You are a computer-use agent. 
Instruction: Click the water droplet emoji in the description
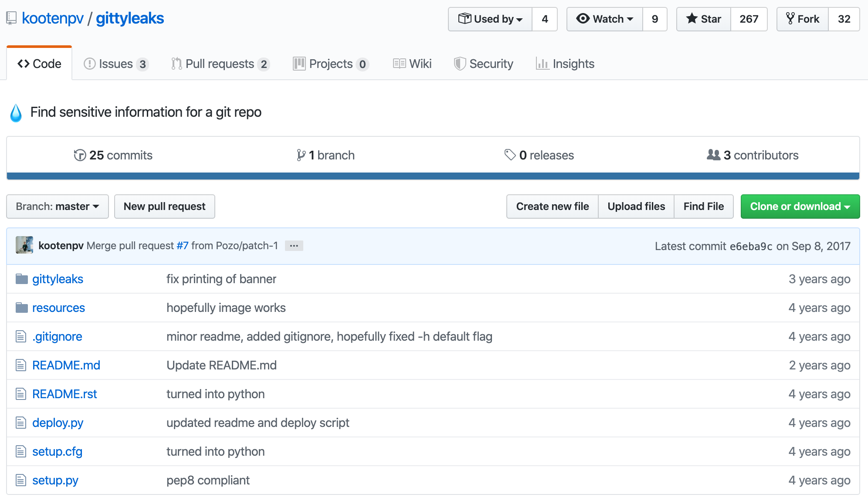tap(16, 113)
